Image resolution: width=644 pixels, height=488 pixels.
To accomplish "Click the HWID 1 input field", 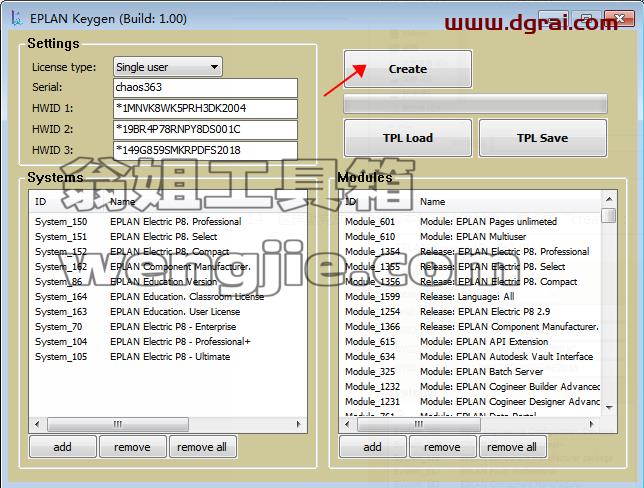I will point(205,108).
